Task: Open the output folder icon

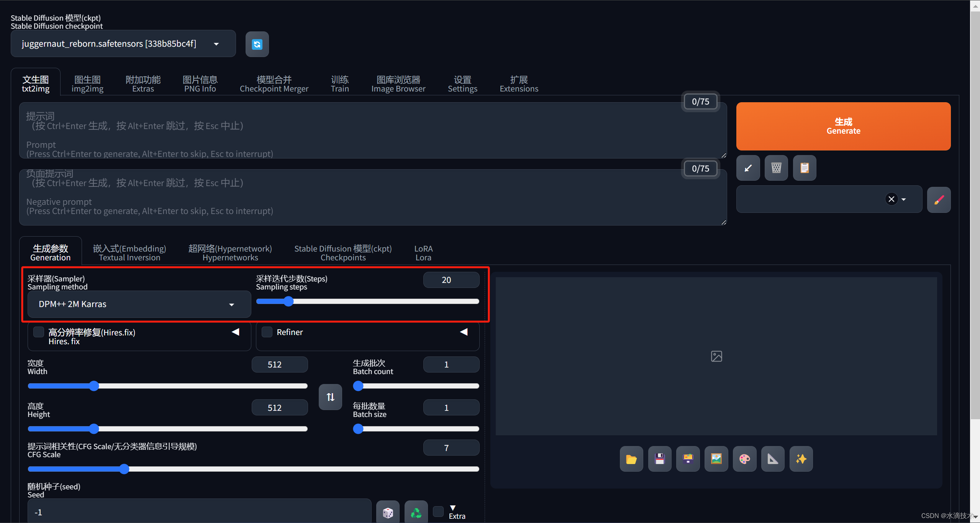Action: coord(631,459)
